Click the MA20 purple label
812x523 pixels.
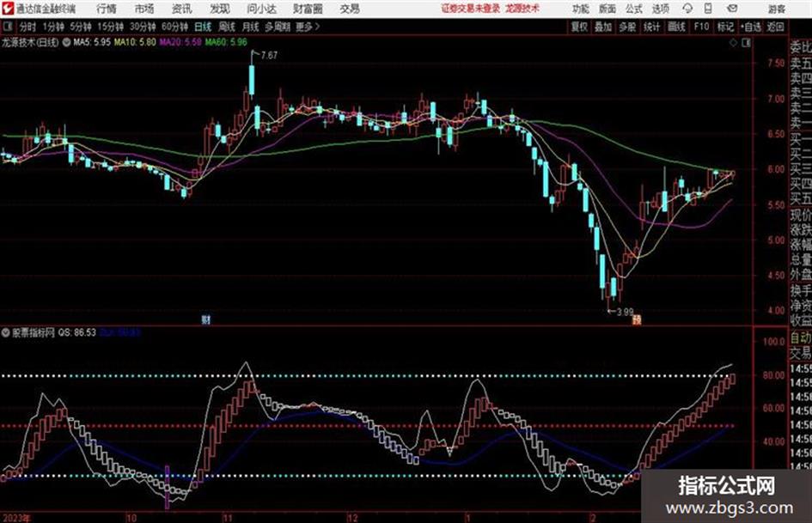coord(180,42)
